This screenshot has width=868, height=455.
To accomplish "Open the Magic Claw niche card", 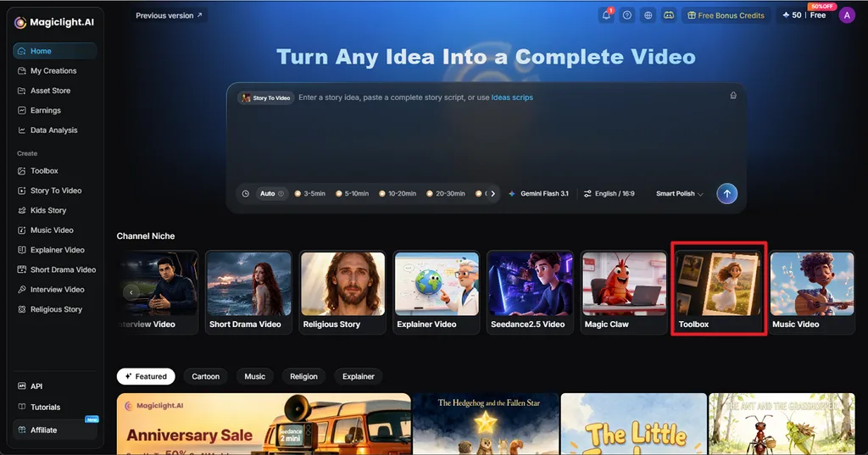I will 624,292.
